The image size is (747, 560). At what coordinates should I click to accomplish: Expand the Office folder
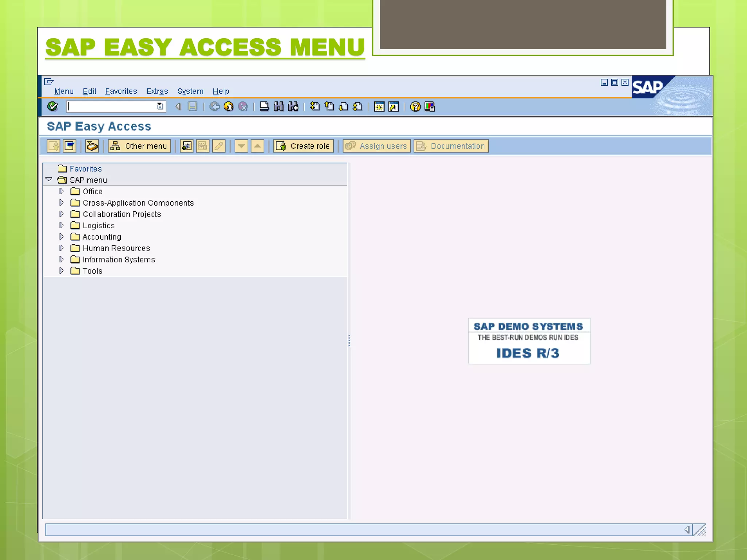[61, 191]
